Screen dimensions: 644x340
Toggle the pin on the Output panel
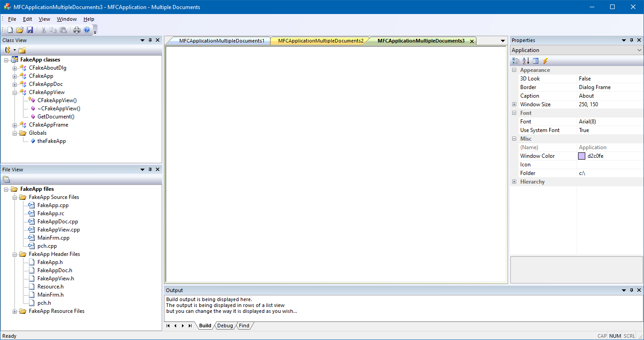coord(631,290)
